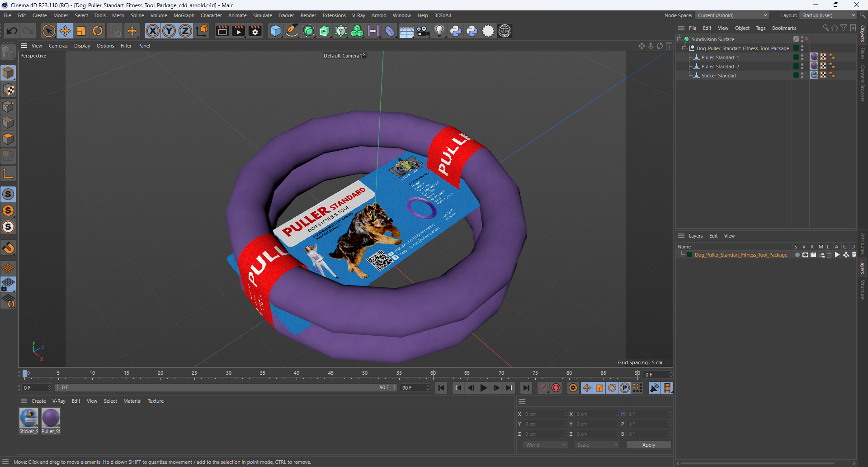Collapse the Dog_Puller_Standart_Fitness_Tool_Package group
The width and height of the screenshot is (868, 467).
[684, 48]
